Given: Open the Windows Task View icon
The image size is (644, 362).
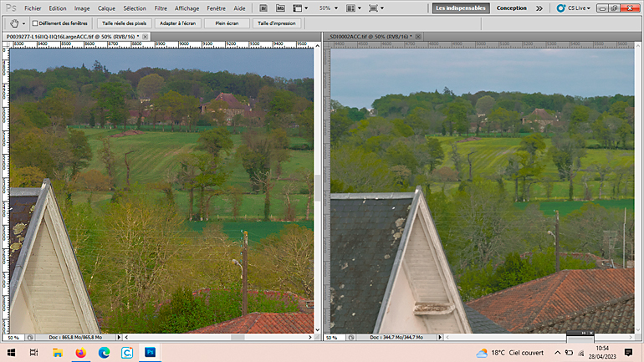Looking at the screenshot, I should [33, 353].
